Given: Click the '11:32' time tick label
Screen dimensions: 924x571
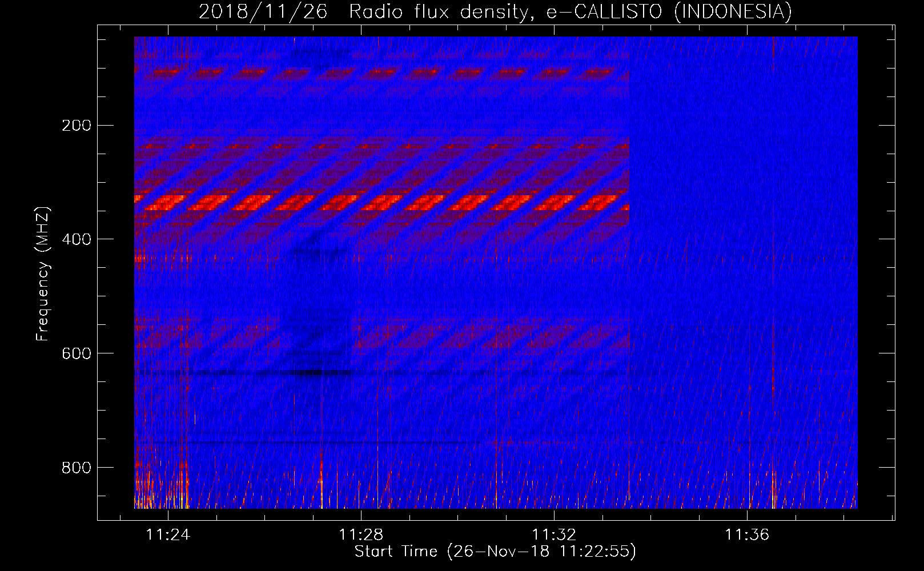Looking at the screenshot, I should 554,534.
